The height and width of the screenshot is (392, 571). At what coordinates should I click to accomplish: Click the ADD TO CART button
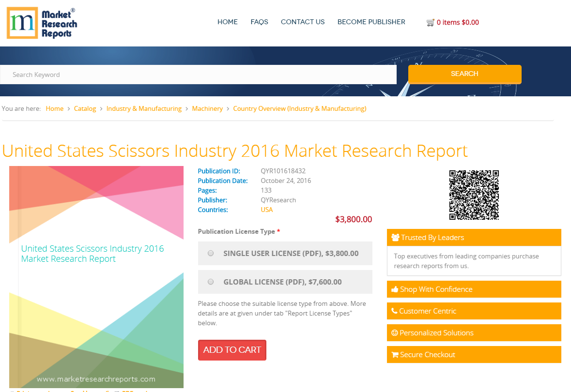point(232,350)
